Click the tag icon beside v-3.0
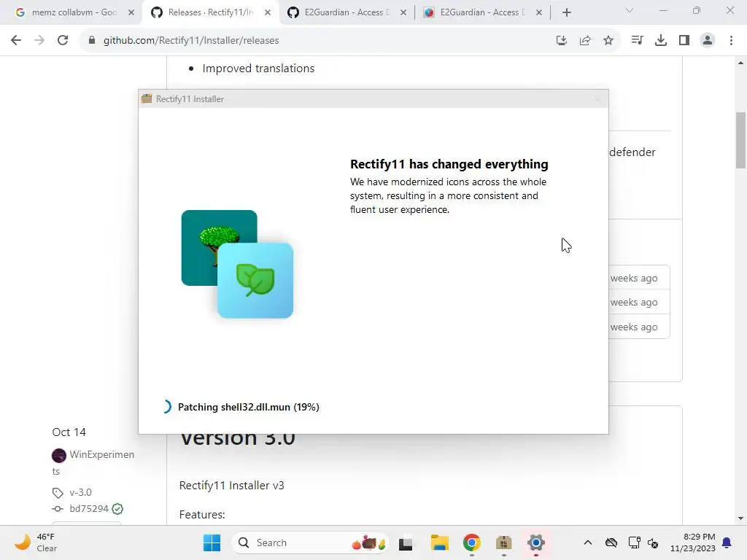747x560 pixels. point(58,493)
